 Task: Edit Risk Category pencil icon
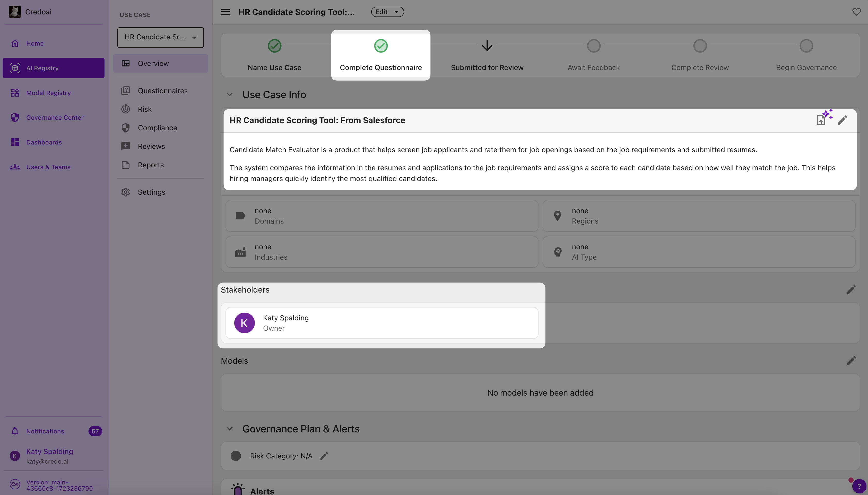tap(324, 456)
